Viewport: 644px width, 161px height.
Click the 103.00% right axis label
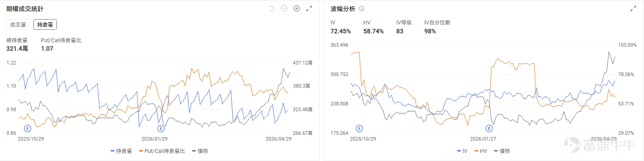[x=628, y=45]
